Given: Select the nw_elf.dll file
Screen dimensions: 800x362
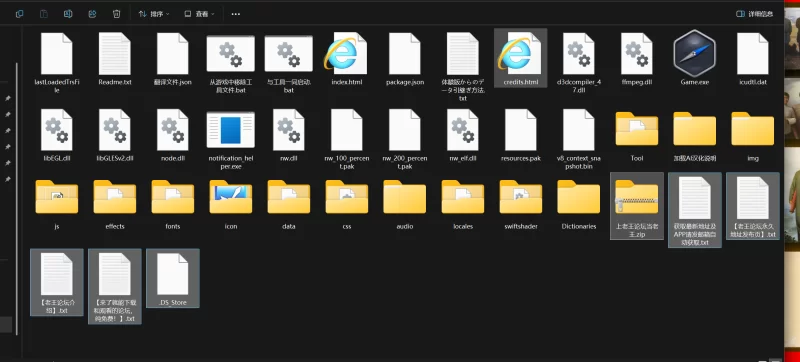Looking at the screenshot, I should [463, 135].
